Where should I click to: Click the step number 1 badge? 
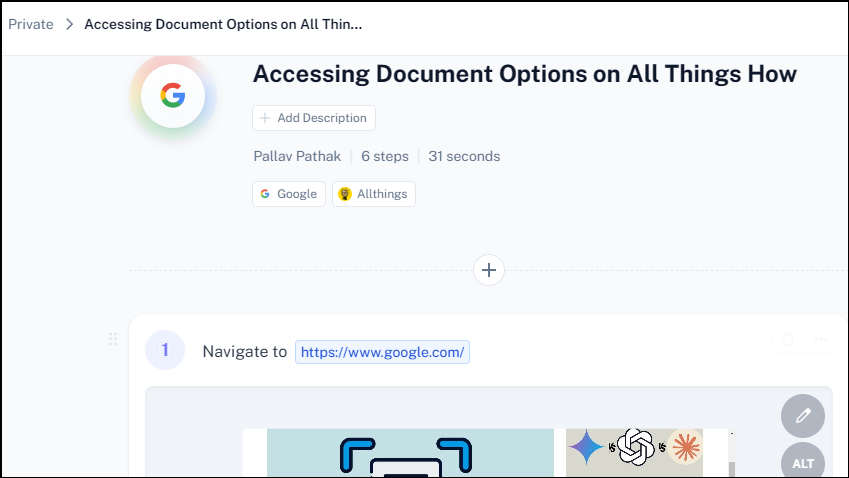[x=165, y=350]
